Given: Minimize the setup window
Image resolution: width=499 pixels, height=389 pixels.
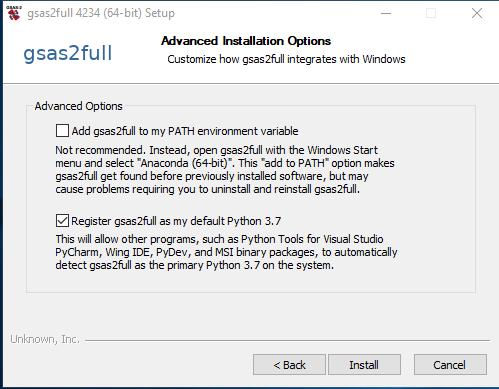Looking at the screenshot, I should (x=386, y=13).
